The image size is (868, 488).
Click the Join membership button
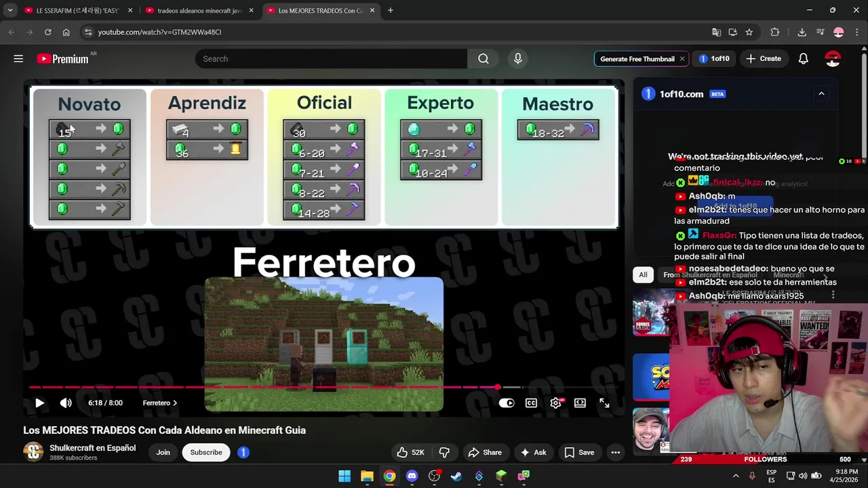tap(163, 452)
